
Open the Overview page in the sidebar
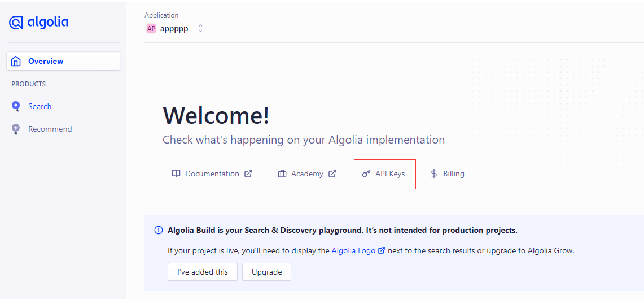(63, 61)
